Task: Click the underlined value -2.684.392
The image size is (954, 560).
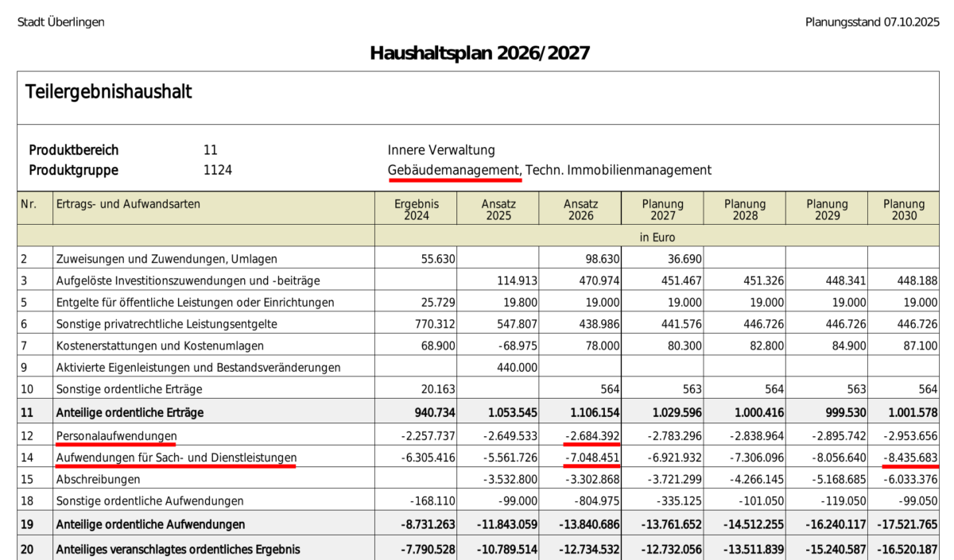Action: (x=591, y=436)
